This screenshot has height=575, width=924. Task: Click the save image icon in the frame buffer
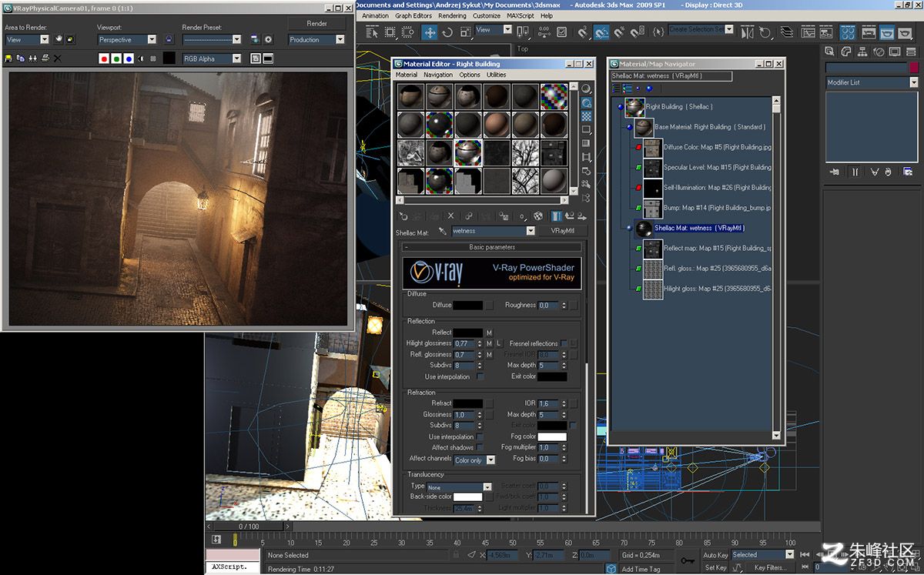pyautogui.click(x=8, y=59)
